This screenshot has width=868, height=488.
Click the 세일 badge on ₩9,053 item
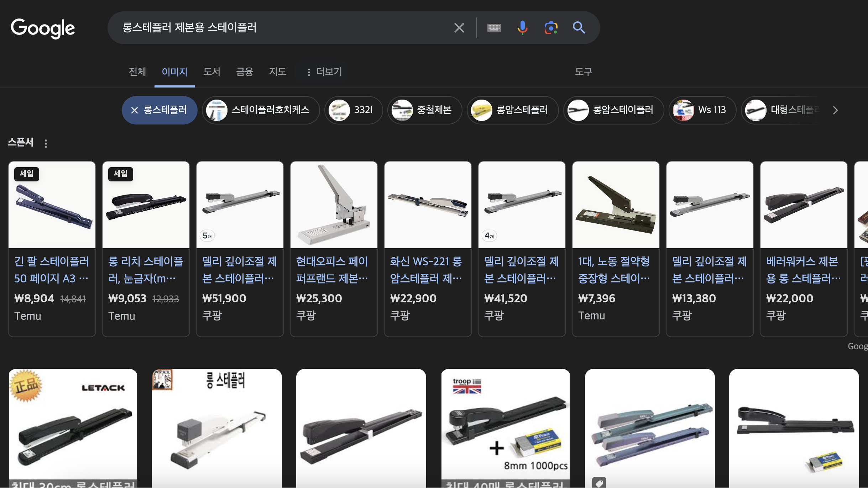tap(121, 174)
